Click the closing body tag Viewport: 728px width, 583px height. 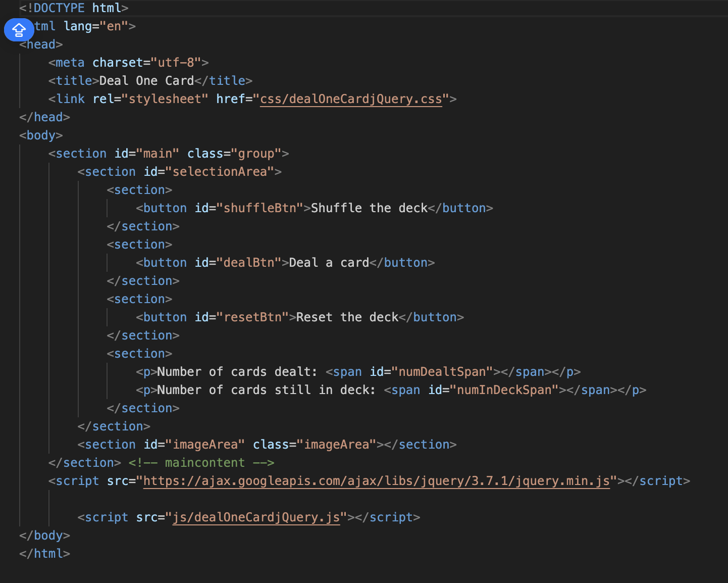click(x=44, y=535)
